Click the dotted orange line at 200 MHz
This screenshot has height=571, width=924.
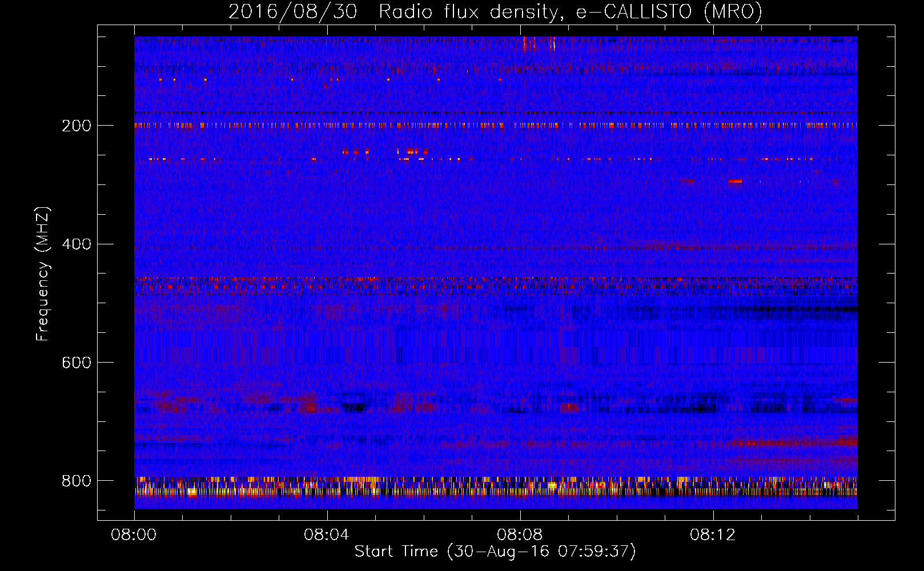[496, 125]
